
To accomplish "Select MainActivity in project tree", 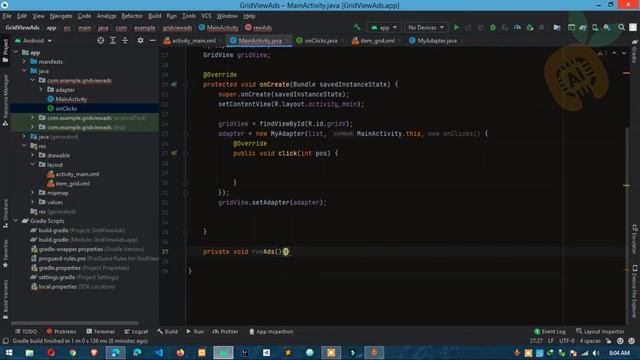I will click(71, 99).
